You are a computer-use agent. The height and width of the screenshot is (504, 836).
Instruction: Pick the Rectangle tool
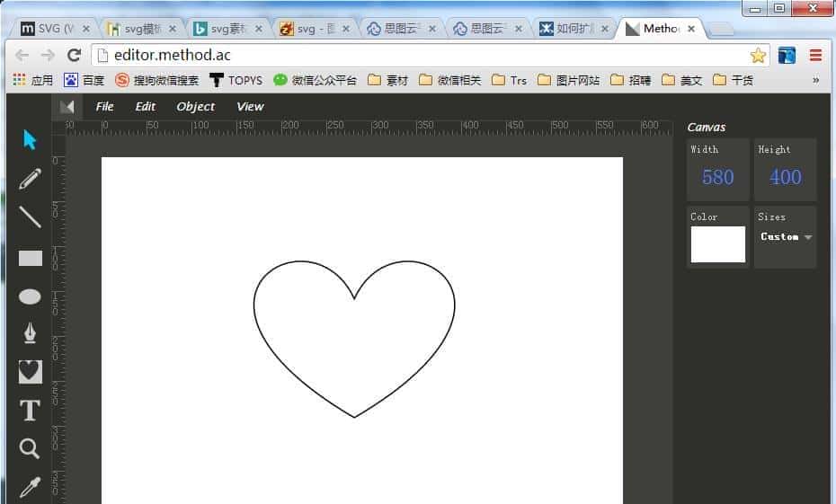(30, 258)
